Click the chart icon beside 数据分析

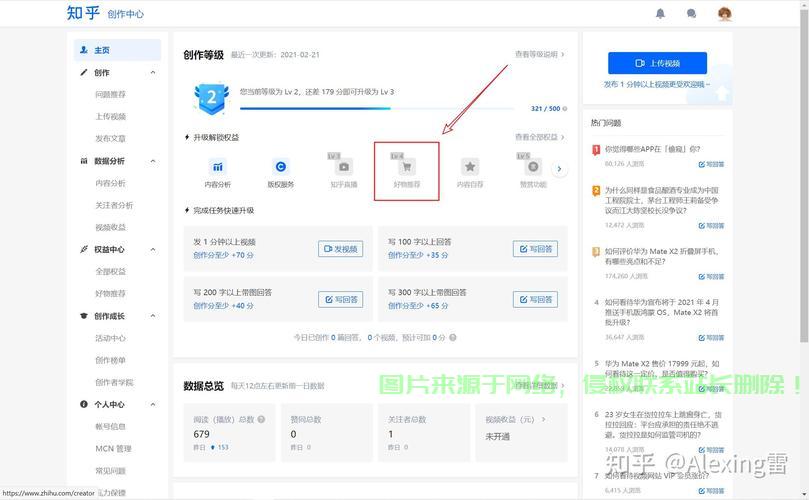tap(84, 161)
